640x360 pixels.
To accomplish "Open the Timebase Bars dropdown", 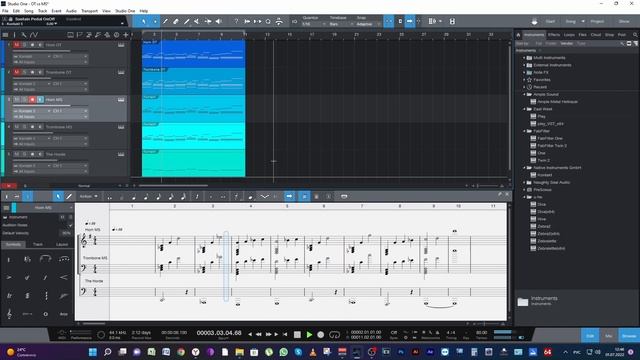I will [x=341, y=24].
